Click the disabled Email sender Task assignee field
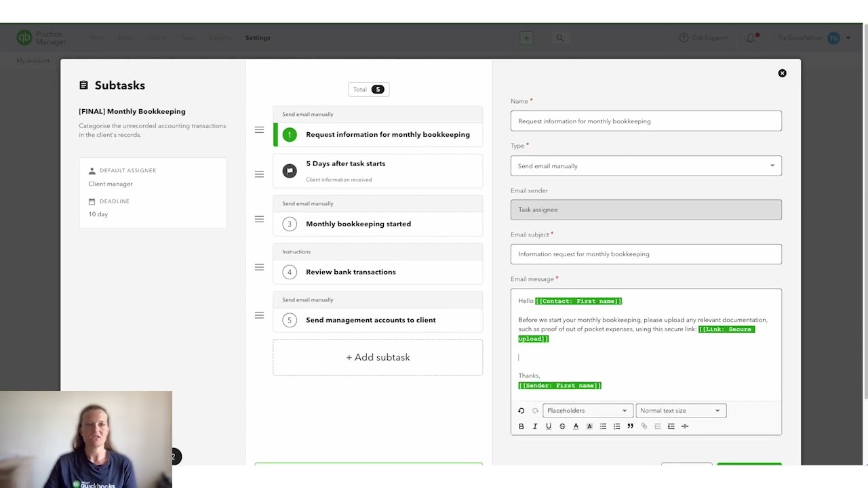Image resolution: width=868 pixels, height=488 pixels. (x=646, y=209)
